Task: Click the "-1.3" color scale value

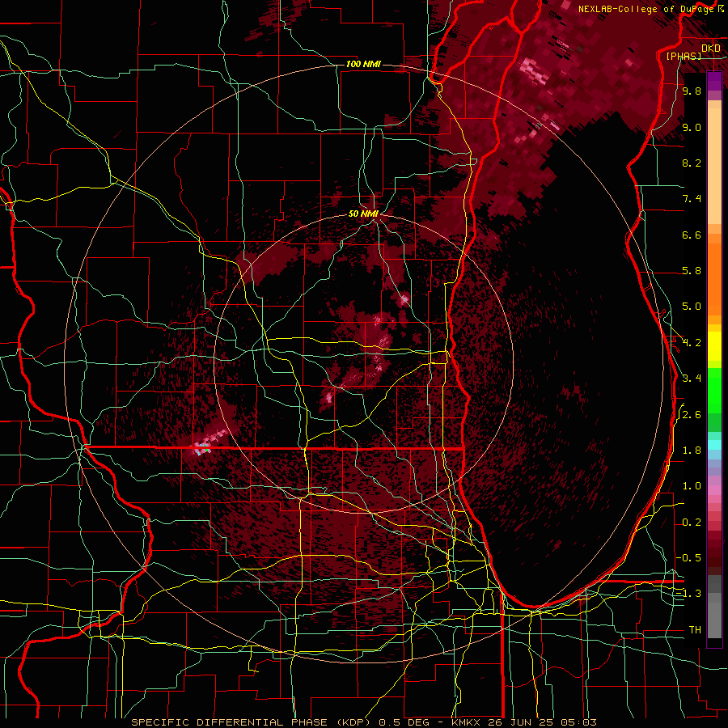Action: pos(689,594)
